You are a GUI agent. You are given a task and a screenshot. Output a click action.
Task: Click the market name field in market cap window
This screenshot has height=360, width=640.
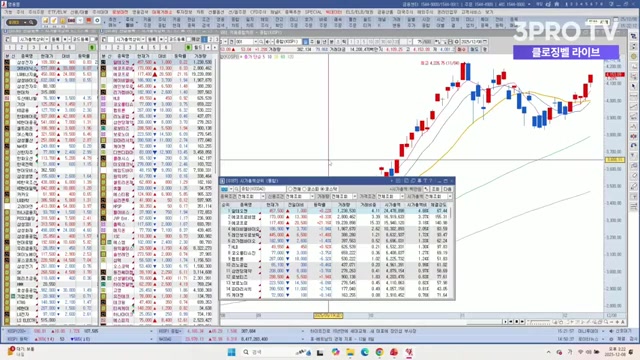(263, 189)
